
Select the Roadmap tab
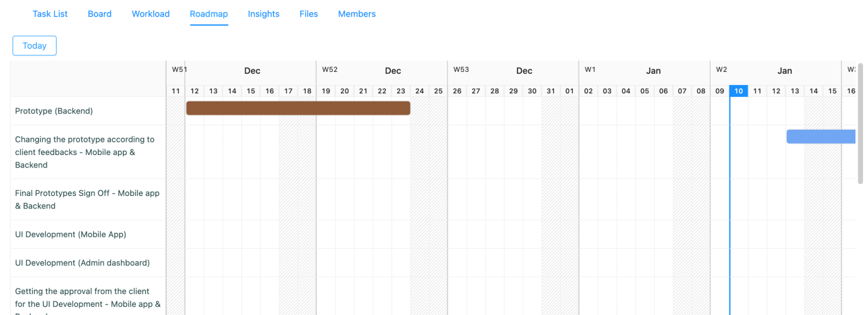point(209,14)
